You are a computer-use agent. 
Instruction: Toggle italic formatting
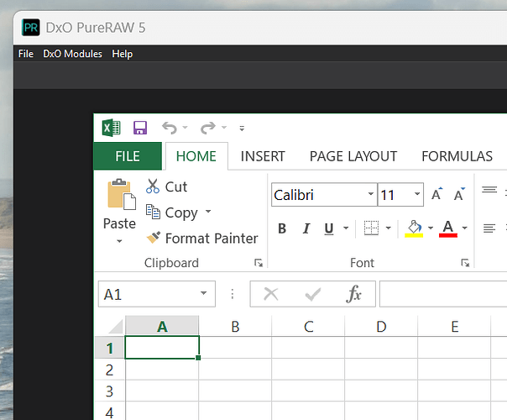(306, 228)
